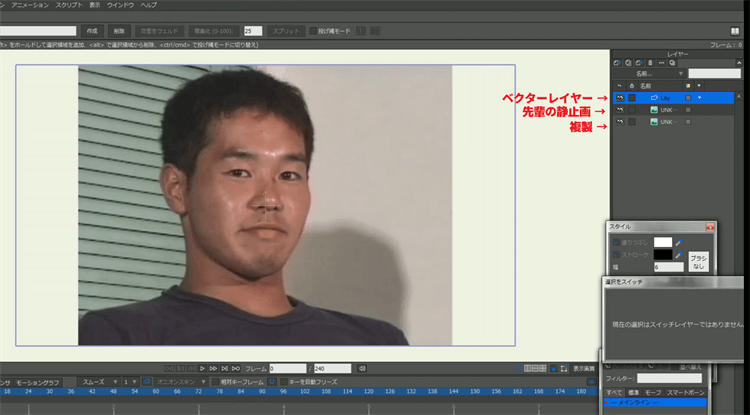Open the ウインドウ menu
The width and height of the screenshot is (750, 415).
pyautogui.click(x=121, y=5)
